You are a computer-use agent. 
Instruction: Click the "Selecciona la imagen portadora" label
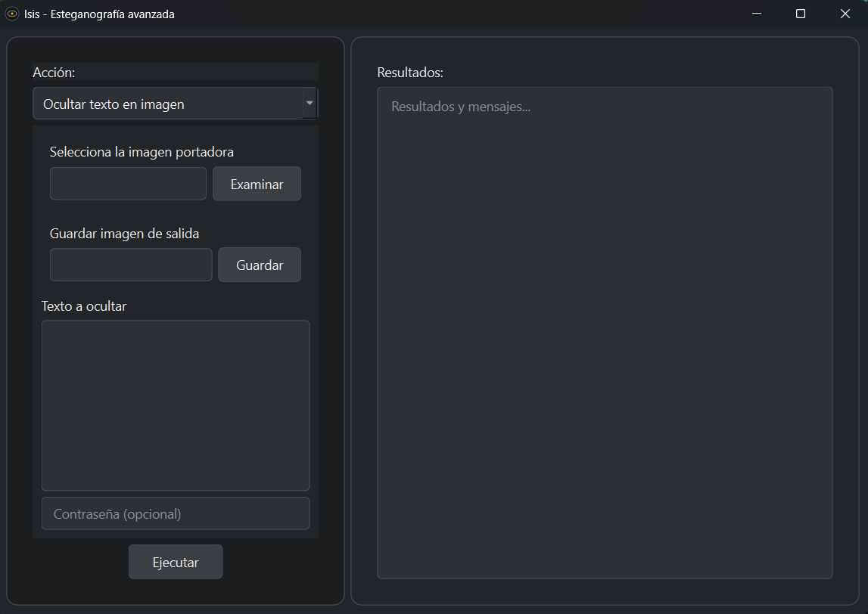pyautogui.click(x=142, y=152)
